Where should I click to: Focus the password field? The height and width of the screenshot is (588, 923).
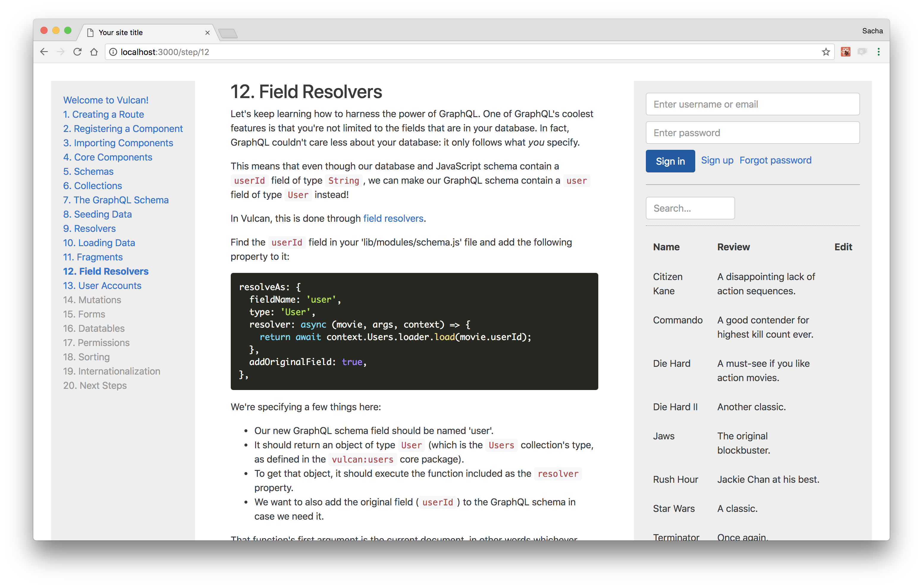pyautogui.click(x=752, y=133)
